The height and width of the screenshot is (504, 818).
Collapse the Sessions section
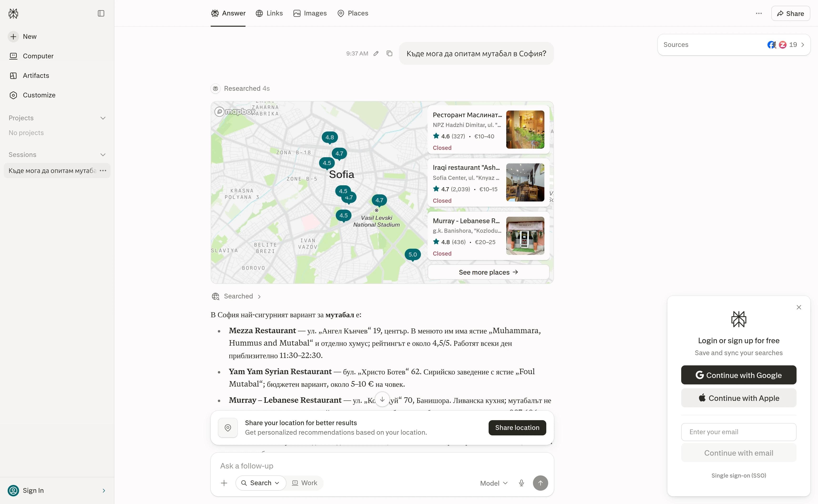tap(103, 155)
